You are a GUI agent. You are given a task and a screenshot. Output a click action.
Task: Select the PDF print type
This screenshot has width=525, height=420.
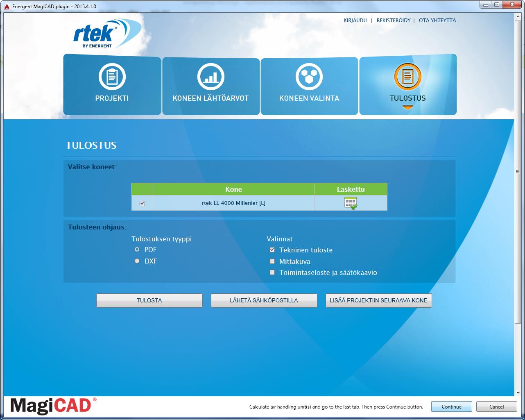pyautogui.click(x=137, y=250)
